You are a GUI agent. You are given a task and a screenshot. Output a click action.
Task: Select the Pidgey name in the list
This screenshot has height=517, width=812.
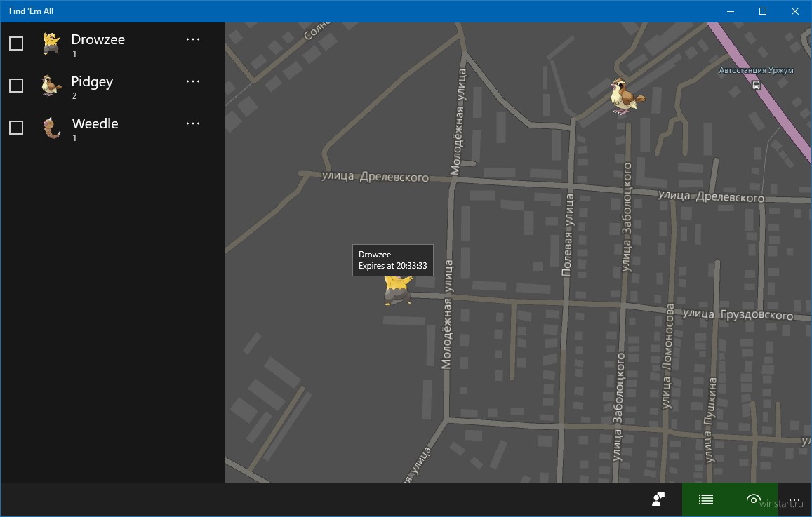[x=92, y=82]
